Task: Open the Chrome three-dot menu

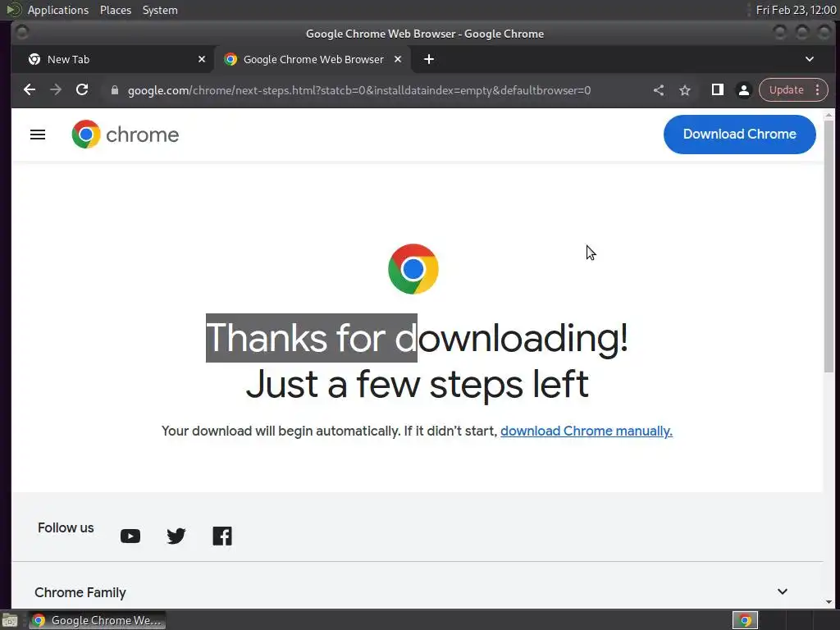Action: click(x=818, y=90)
